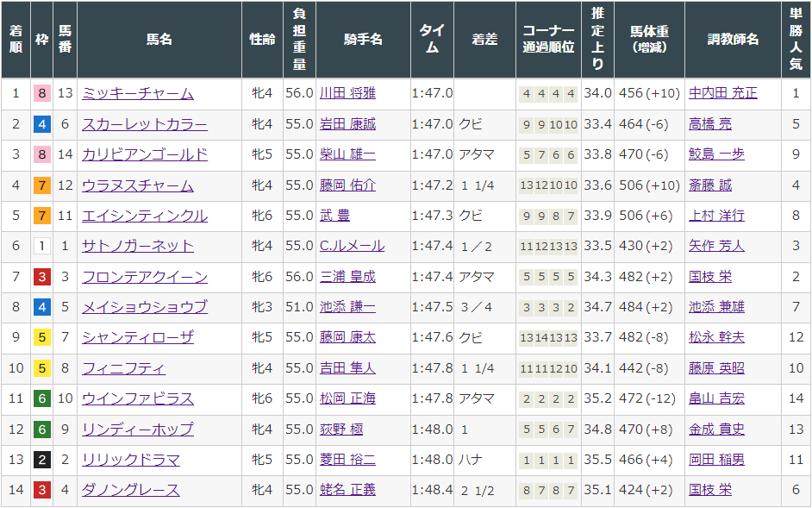
Task: Open the ウインファビラス link
Action: point(138,398)
